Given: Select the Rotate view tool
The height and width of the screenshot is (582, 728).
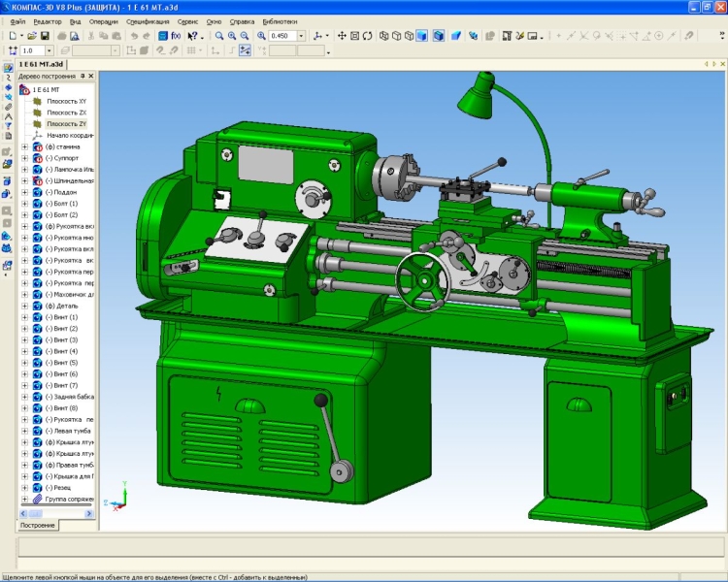Looking at the screenshot, I should [367, 36].
